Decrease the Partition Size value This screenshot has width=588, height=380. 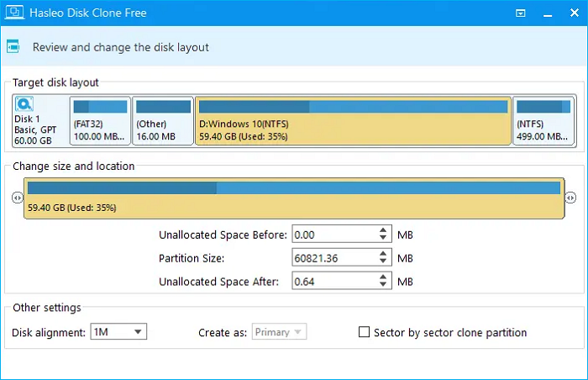pos(383,261)
